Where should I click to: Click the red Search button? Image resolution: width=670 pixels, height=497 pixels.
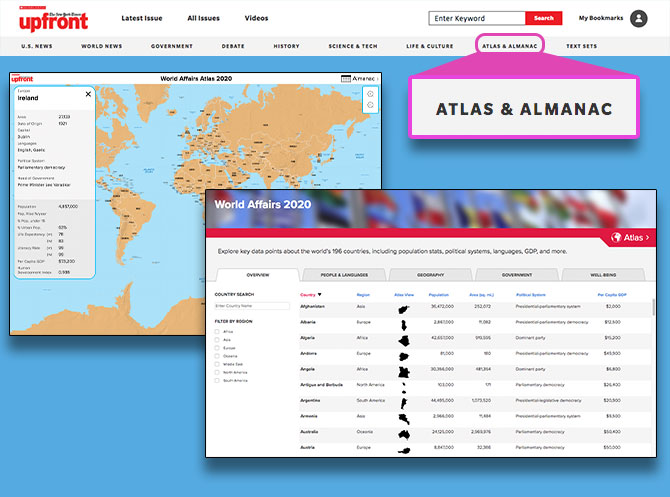point(544,18)
